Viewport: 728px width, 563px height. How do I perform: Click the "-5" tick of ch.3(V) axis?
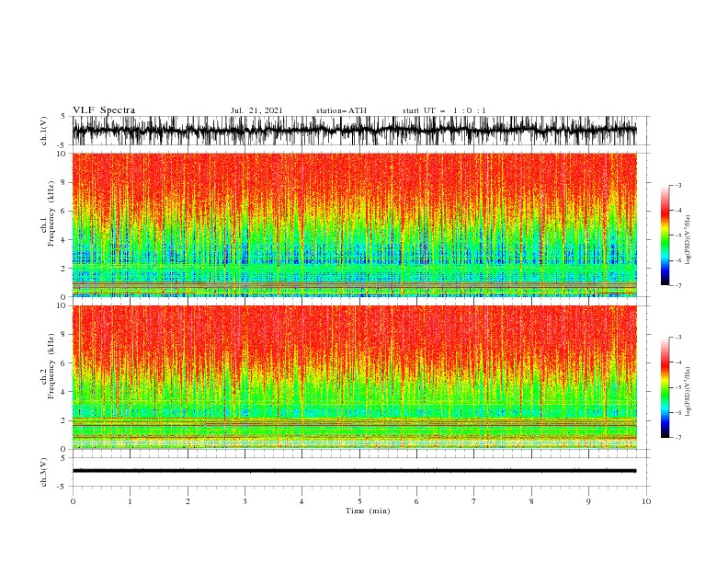pyautogui.click(x=63, y=487)
